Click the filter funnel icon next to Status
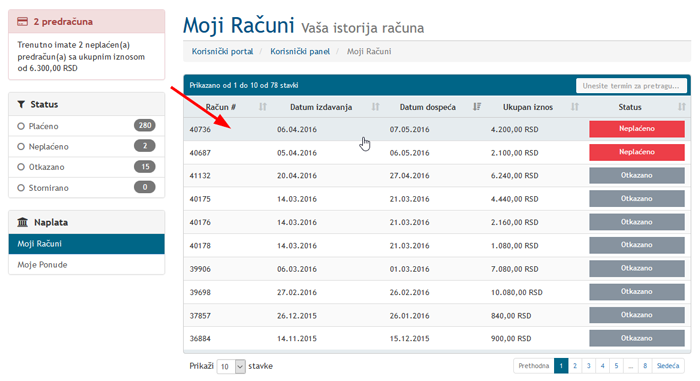Image resolution: width=700 pixels, height=381 pixels. point(21,104)
